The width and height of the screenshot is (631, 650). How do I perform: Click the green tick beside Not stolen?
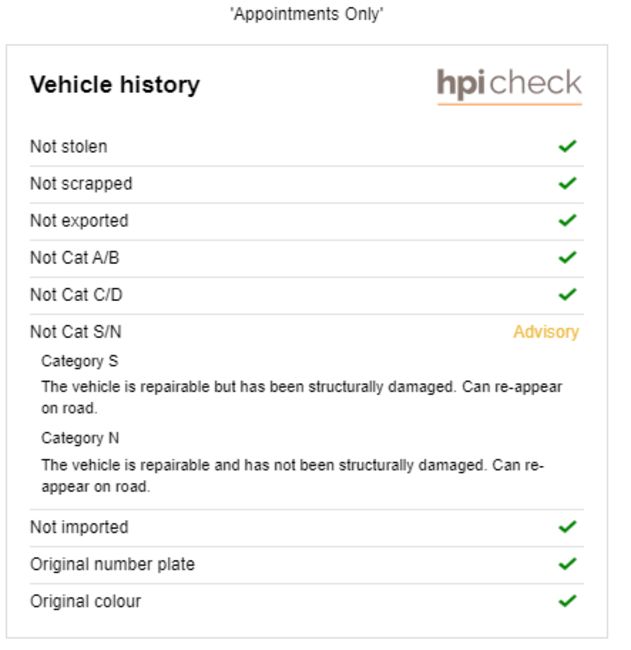(567, 146)
